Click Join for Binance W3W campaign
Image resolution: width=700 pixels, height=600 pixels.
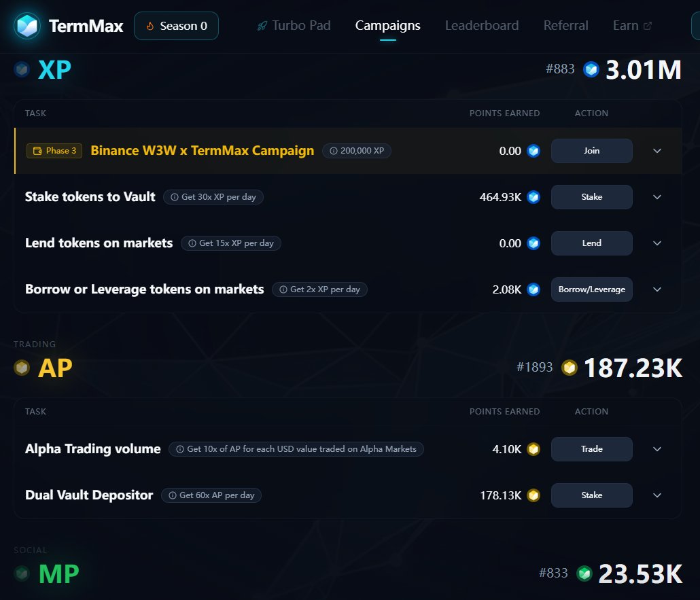[591, 151]
